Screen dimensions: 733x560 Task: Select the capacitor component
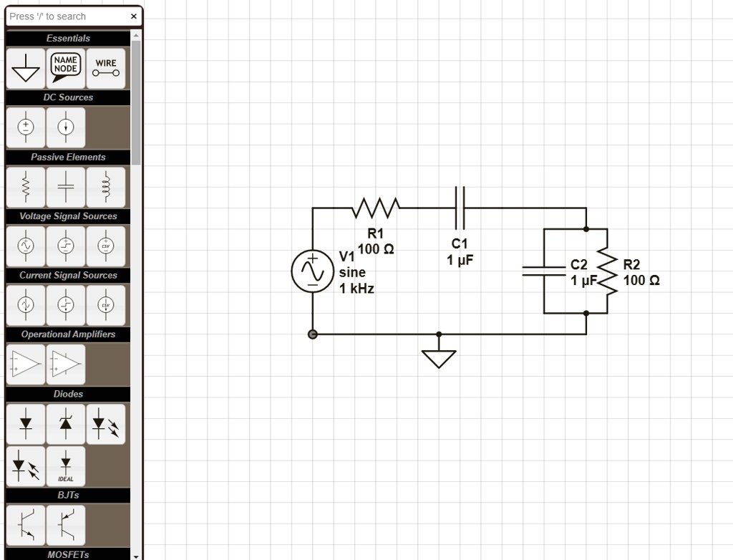tap(65, 187)
